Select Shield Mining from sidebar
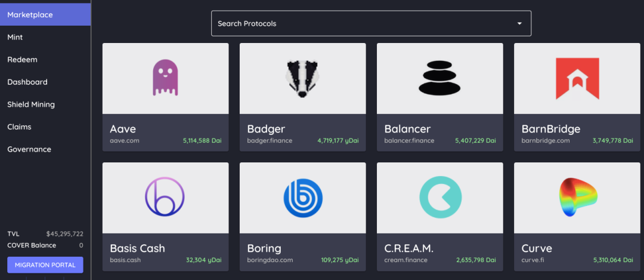The height and width of the screenshot is (280, 644). tap(31, 104)
